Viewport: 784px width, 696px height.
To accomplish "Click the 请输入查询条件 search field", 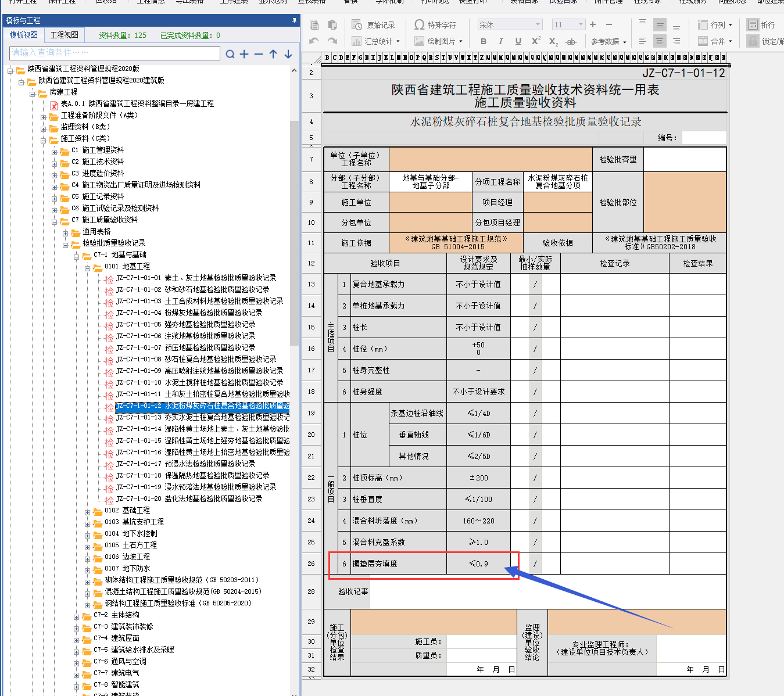I will click(114, 53).
